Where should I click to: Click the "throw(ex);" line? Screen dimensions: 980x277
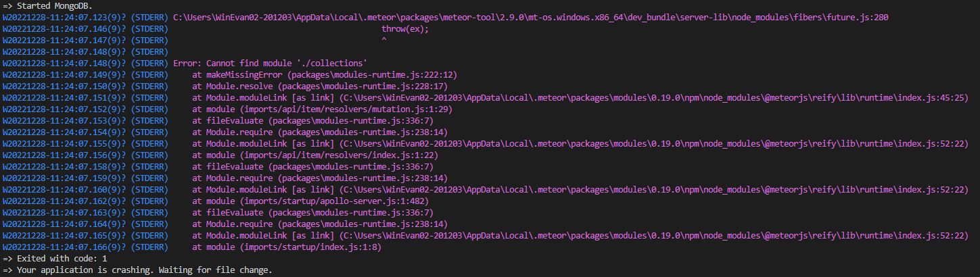pyautogui.click(x=405, y=29)
